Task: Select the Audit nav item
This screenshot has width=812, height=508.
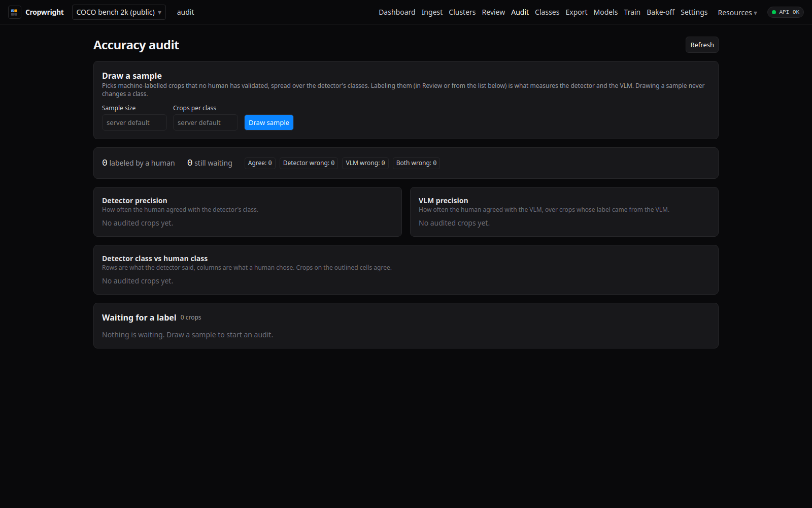Action: click(x=520, y=12)
